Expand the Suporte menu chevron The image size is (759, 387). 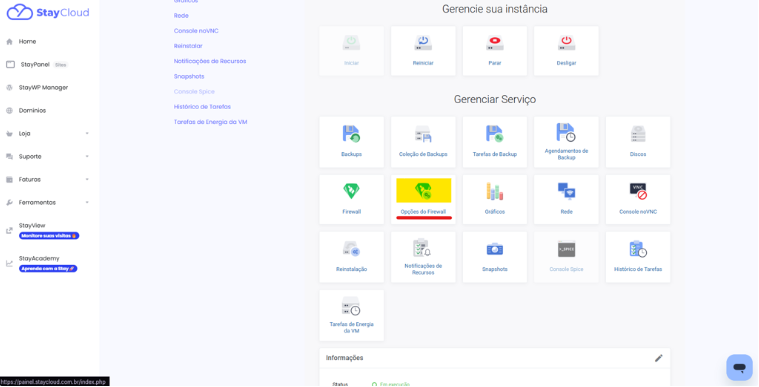pyautogui.click(x=87, y=156)
